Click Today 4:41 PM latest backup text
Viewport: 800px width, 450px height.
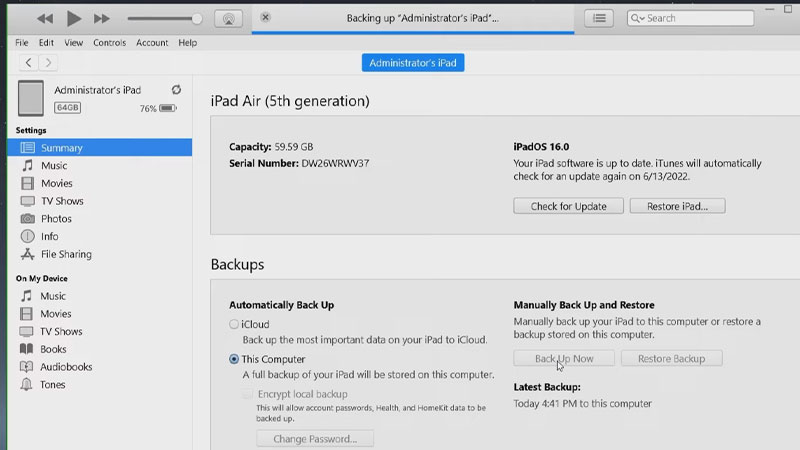click(583, 404)
